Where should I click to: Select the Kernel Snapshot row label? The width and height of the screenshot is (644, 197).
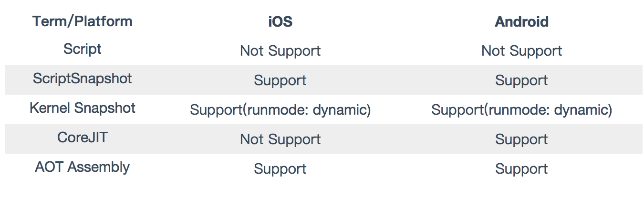click(83, 108)
